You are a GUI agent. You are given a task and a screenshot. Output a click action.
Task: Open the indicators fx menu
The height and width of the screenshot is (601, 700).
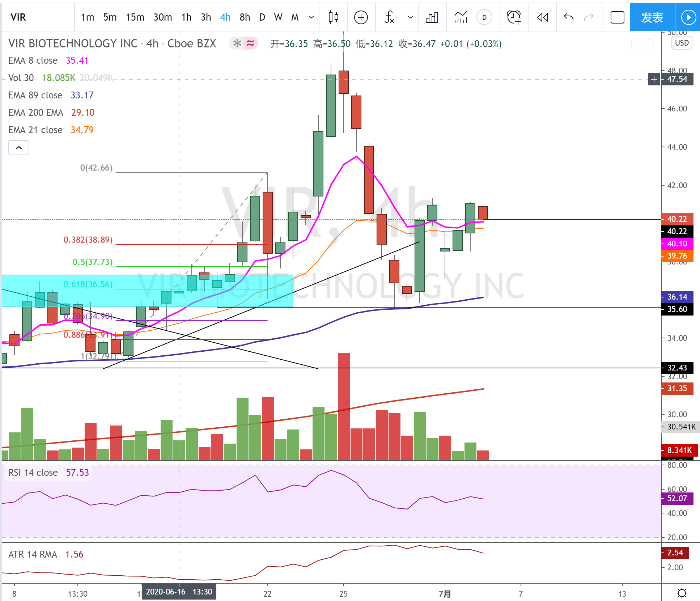pyautogui.click(x=389, y=17)
